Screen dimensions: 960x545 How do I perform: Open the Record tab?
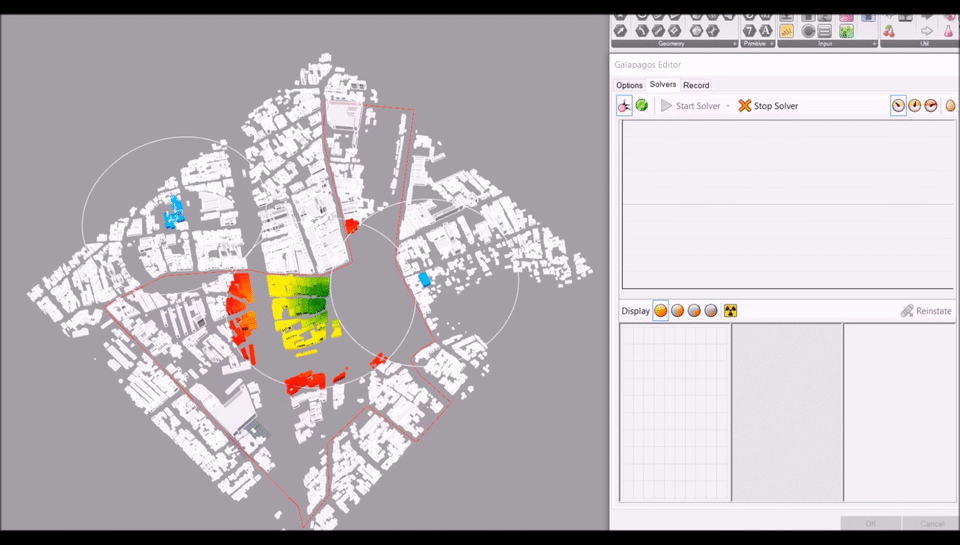696,85
